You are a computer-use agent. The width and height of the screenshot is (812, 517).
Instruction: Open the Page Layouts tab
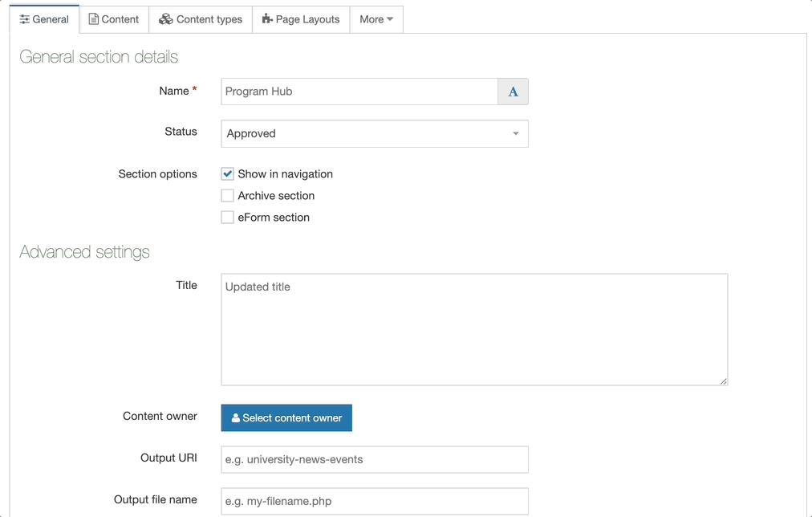click(x=301, y=18)
